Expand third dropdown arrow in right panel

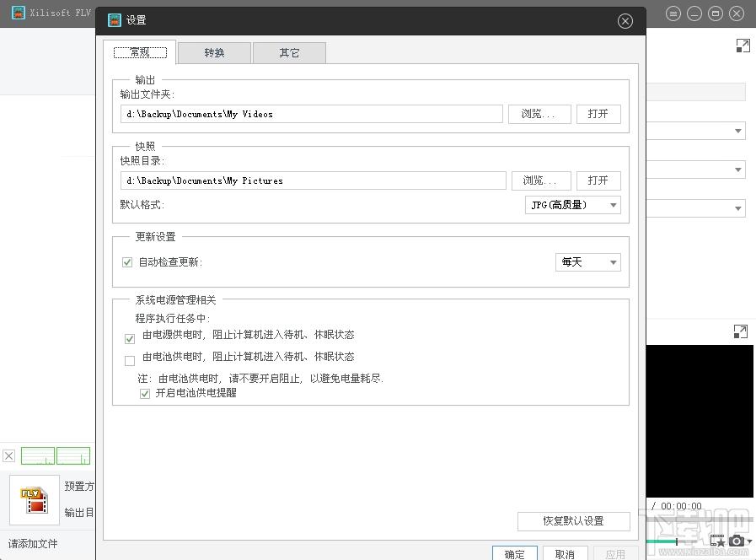coord(737,208)
